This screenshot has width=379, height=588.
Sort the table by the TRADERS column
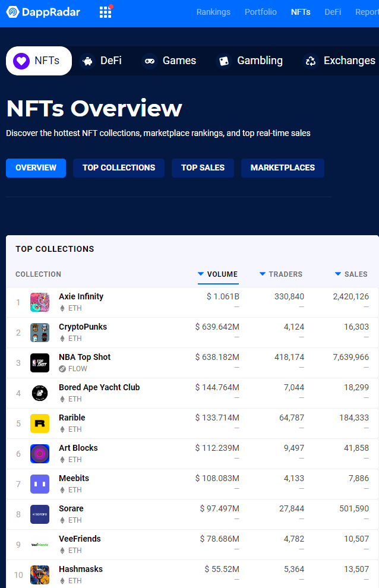[x=280, y=274]
